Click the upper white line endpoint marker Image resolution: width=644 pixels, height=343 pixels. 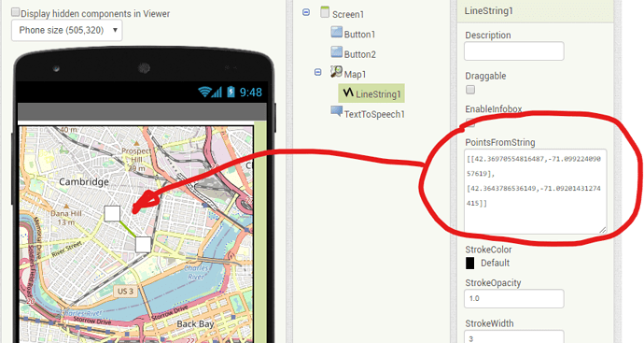112,213
